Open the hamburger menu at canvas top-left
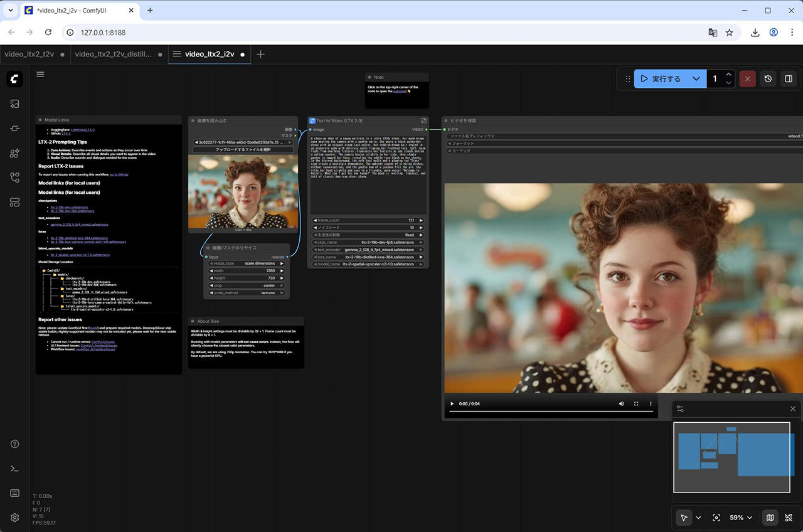 pos(40,74)
